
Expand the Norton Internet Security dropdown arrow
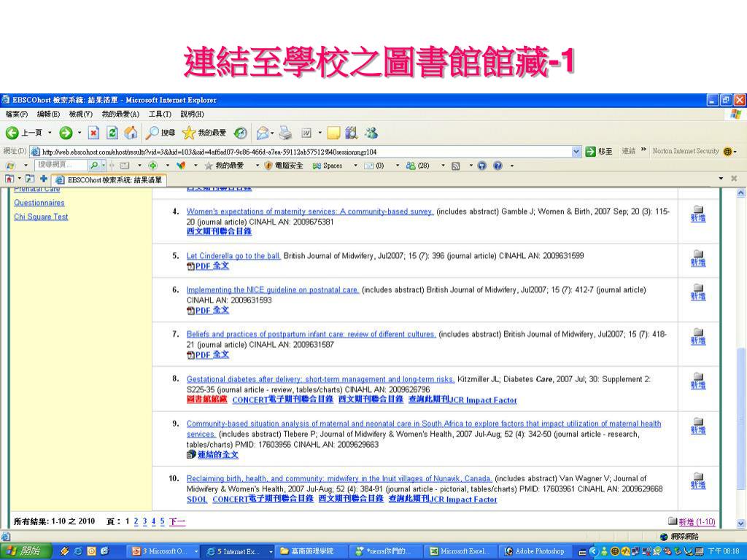735,152
